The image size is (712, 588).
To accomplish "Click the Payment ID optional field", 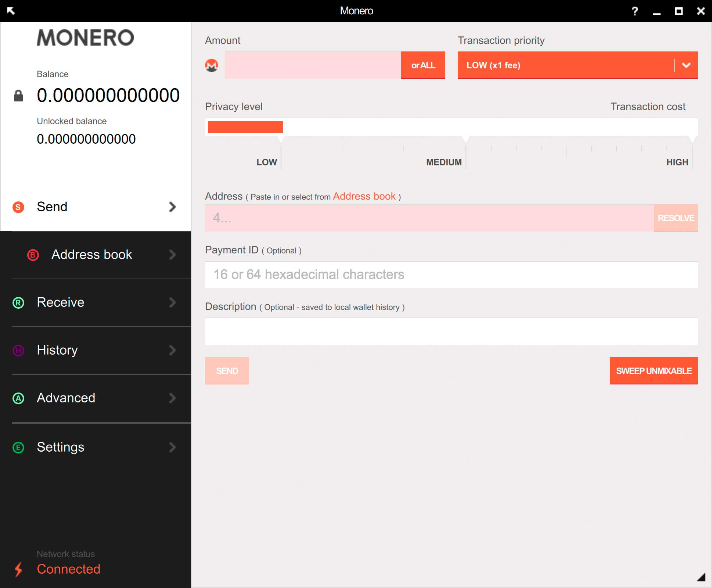I will point(451,274).
